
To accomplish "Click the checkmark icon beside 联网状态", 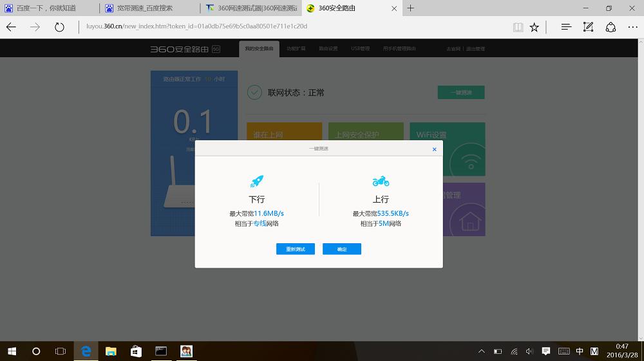I will click(254, 93).
